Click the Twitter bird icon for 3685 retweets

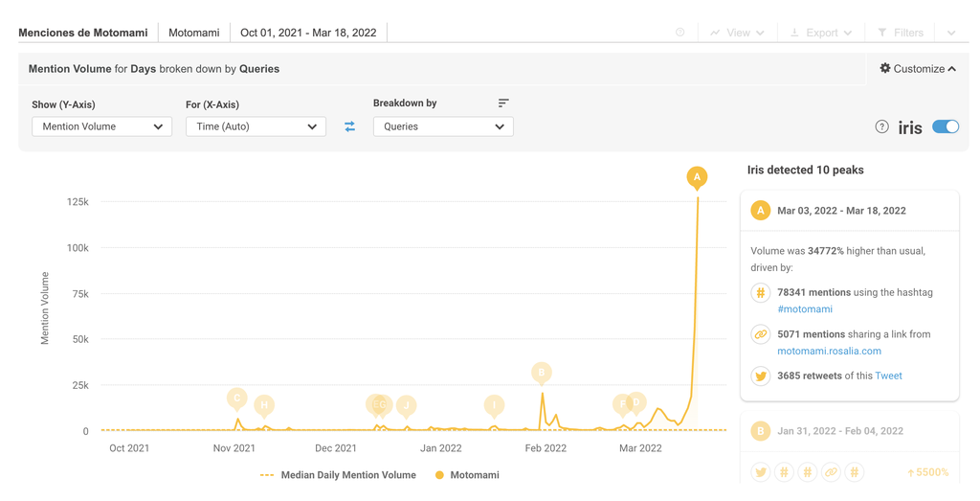760,376
